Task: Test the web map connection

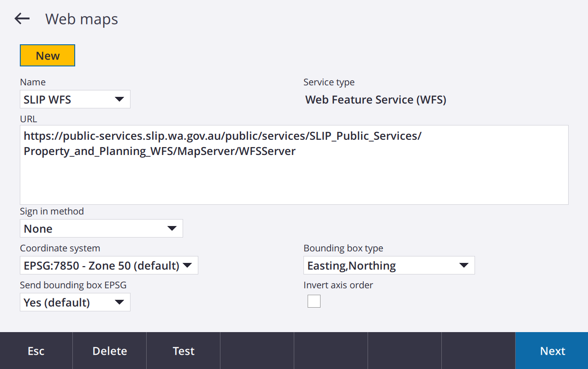Action: click(184, 351)
